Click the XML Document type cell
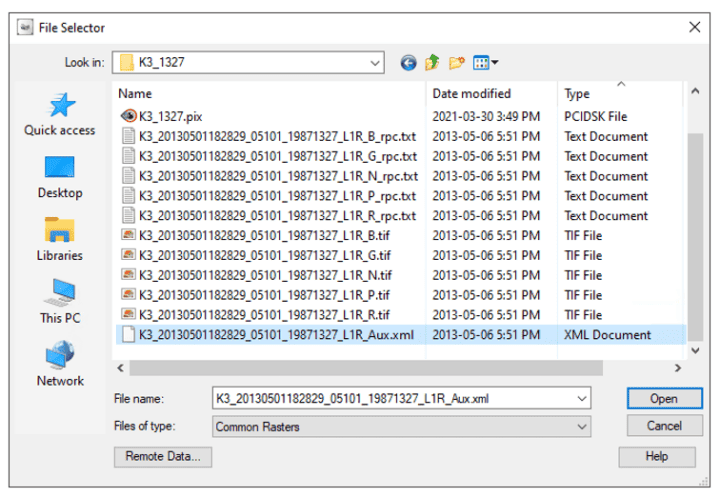The width and height of the screenshot is (720, 497). coord(607,335)
